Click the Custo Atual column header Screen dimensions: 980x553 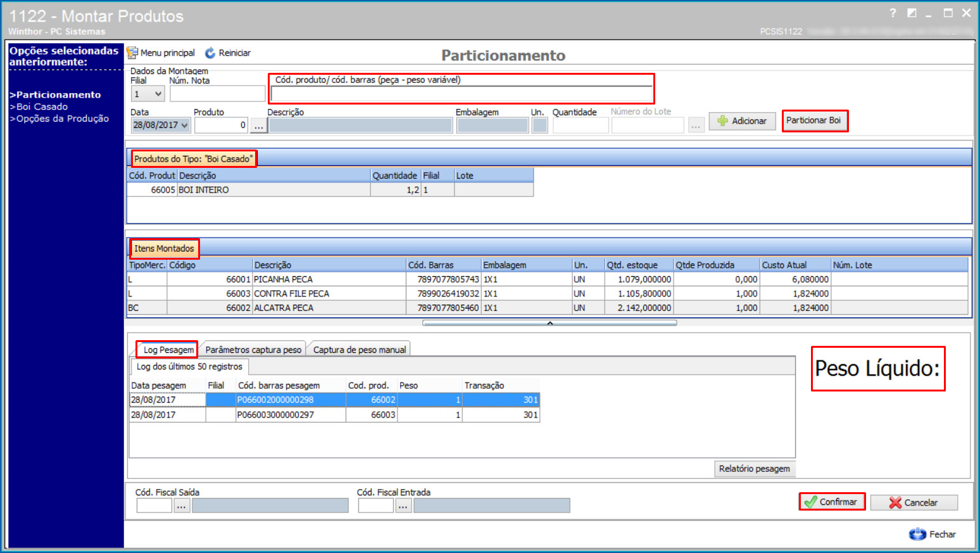[x=795, y=265]
